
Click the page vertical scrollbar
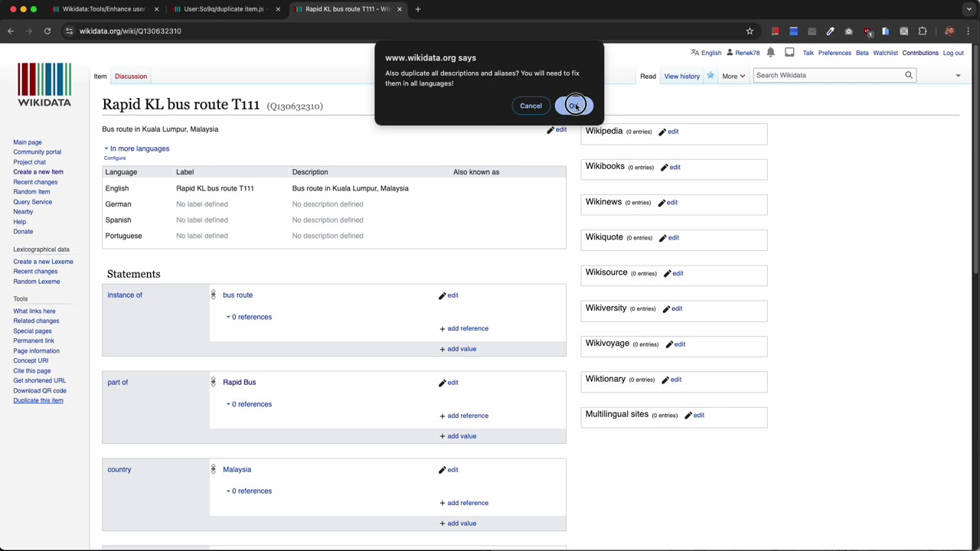[975, 159]
